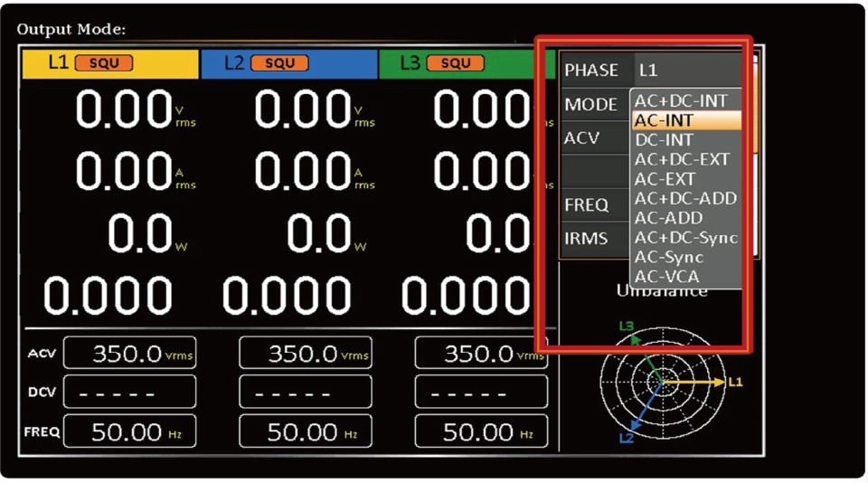Click the L2 FREQ 50.00 Hz field
The width and height of the screenshot is (868, 483).
[305, 432]
